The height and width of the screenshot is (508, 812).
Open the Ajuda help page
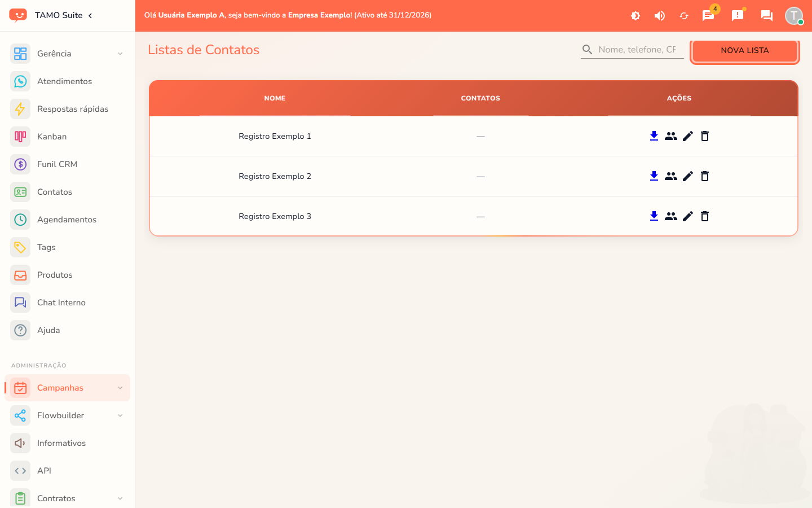click(x=68, y=330)
